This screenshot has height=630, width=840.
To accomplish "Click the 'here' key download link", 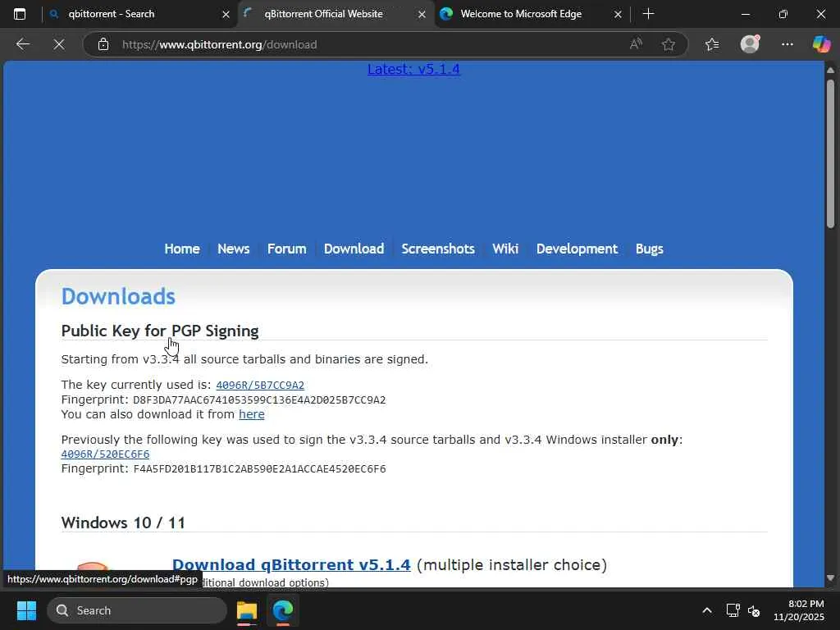I will tap(252, 414).
